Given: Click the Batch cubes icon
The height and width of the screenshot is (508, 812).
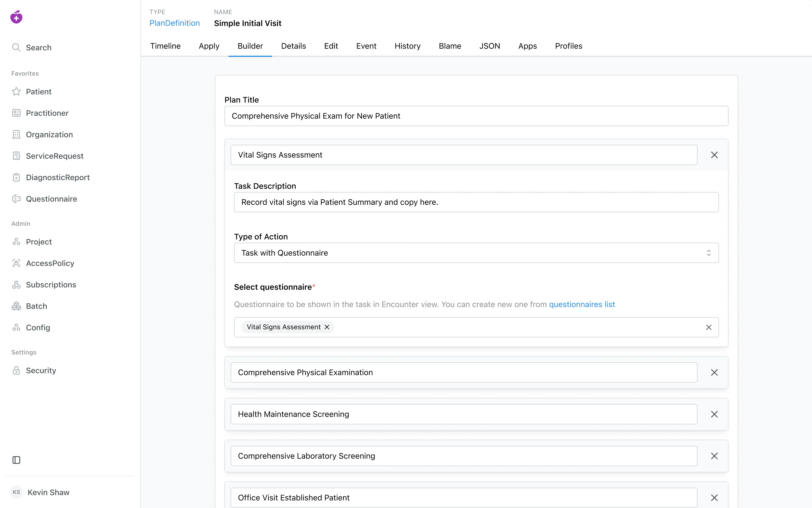Looking at the screenshot, I should tap(16, 306).
